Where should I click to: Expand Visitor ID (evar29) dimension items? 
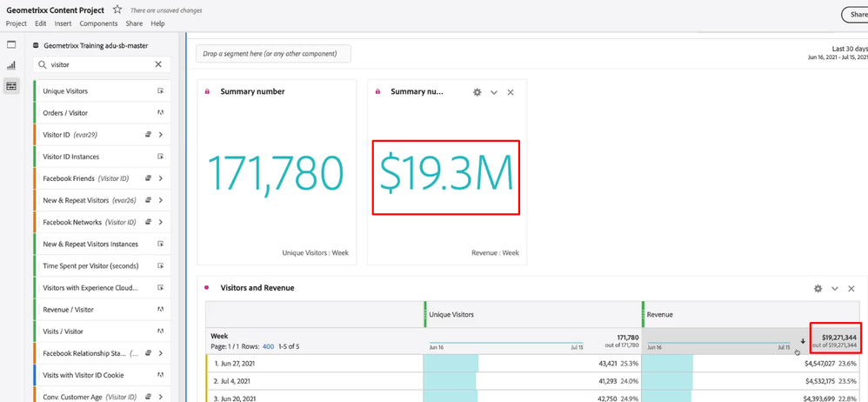point(161,135)
